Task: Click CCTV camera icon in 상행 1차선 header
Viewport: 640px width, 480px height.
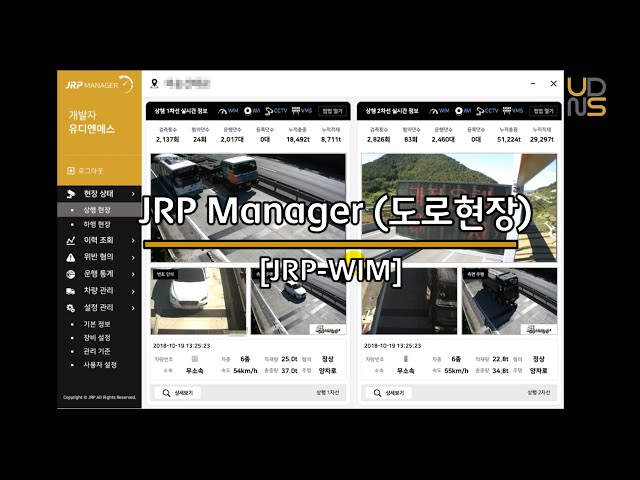Action: pos(269,111)
